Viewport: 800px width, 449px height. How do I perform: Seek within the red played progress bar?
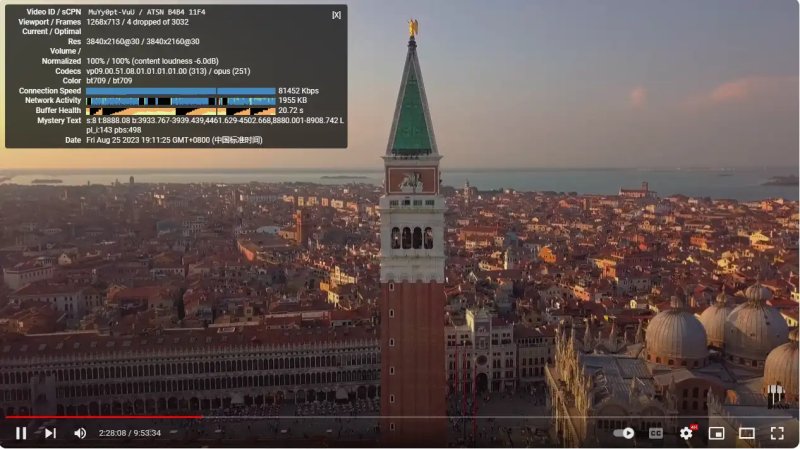[104, 417]
